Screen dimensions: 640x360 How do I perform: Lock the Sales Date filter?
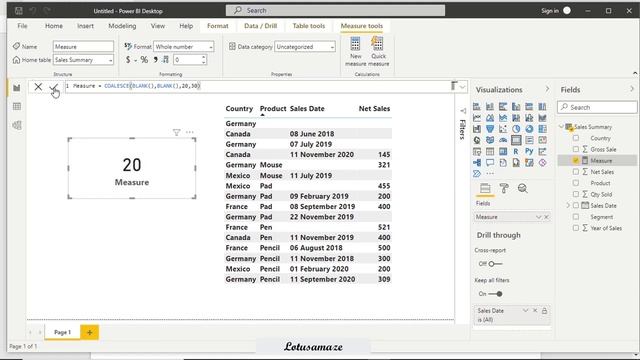tap(544, 311)
